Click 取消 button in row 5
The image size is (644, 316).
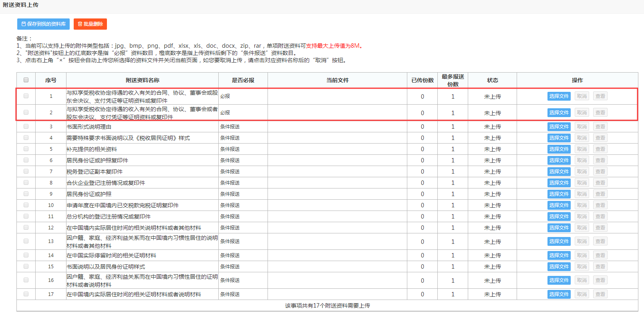(x=582, y=149)
